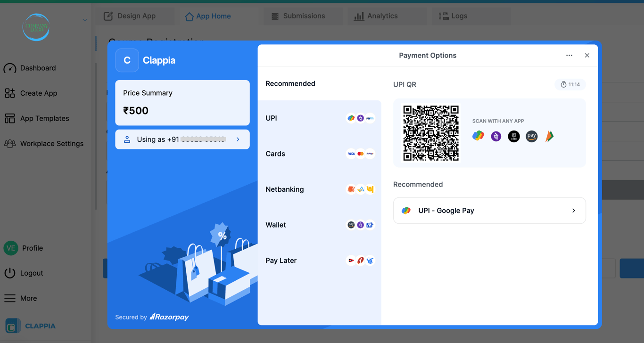Open the More hamburger menu icon

pos(10,298)
